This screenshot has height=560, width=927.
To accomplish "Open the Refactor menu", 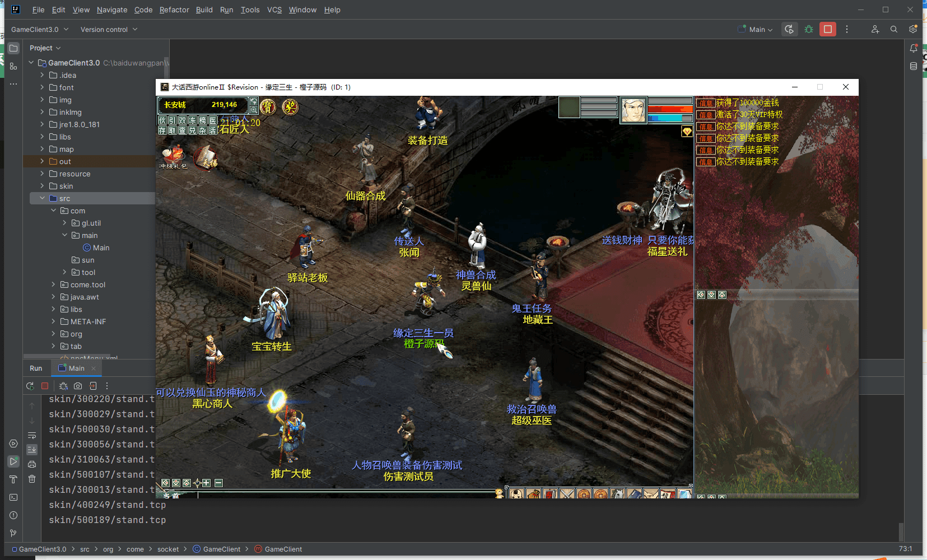I will click(x=174, y=10).
